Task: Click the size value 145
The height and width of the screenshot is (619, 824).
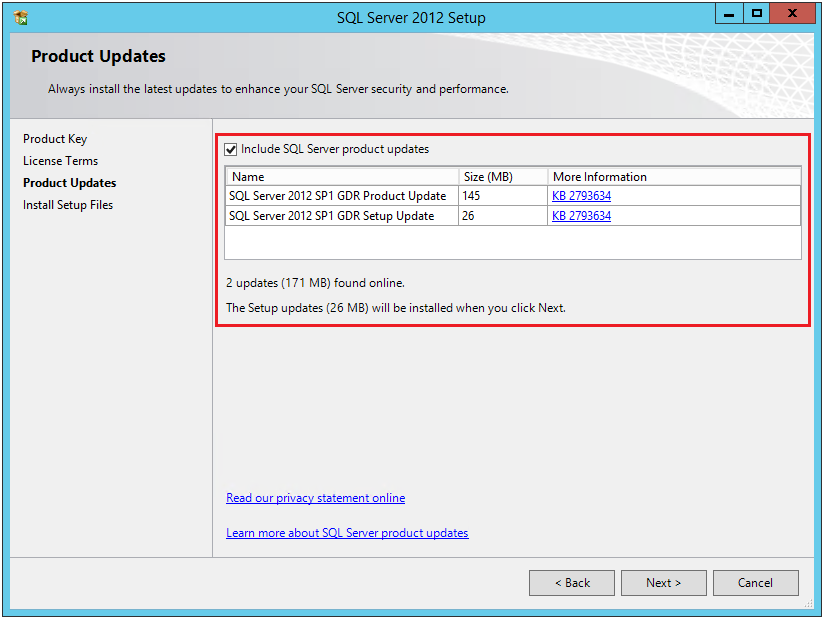Action: point(471,196)
